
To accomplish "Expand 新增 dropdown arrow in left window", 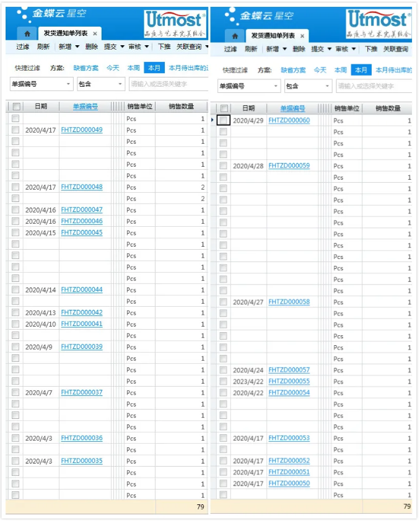I will pos(77,46).
